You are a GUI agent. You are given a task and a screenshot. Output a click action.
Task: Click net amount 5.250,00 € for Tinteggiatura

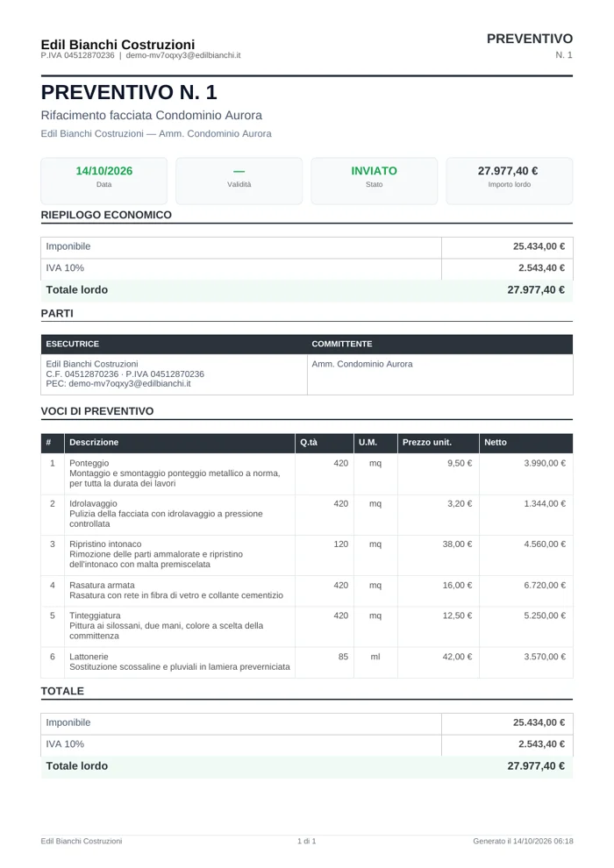[x=545, y=615]
